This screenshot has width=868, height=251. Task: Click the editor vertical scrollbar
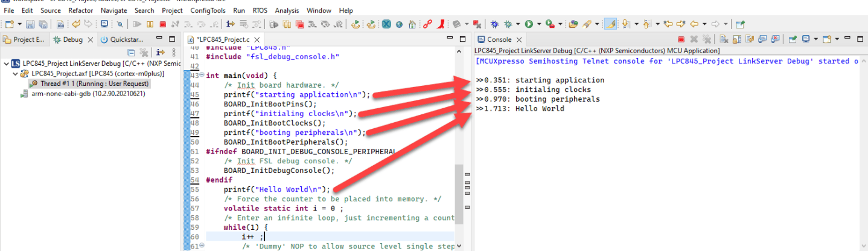[x=459, y=194]
